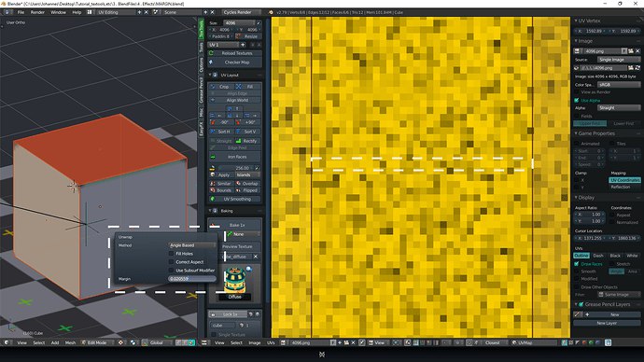Viewport: 644px width, 362px height.
Task: Toggle Use Subsurf Modifier checkbox
Action: pos(172,271)
